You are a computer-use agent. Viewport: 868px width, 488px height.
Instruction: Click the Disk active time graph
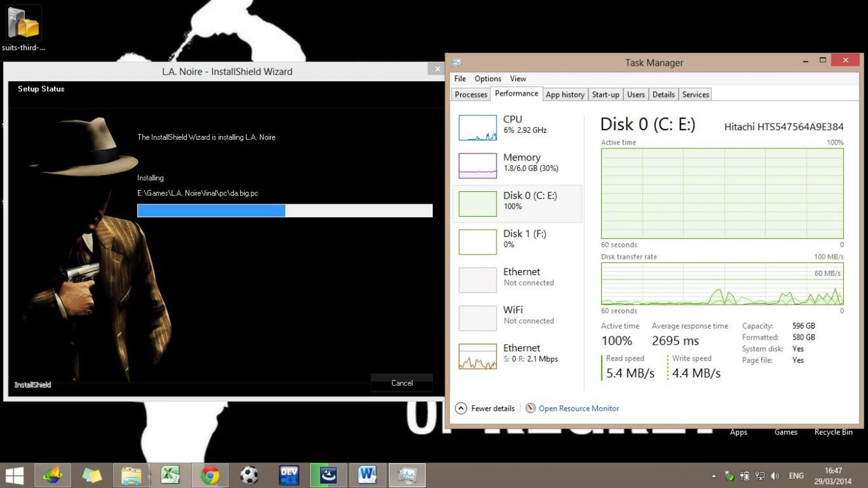click(x=722, y=193)
